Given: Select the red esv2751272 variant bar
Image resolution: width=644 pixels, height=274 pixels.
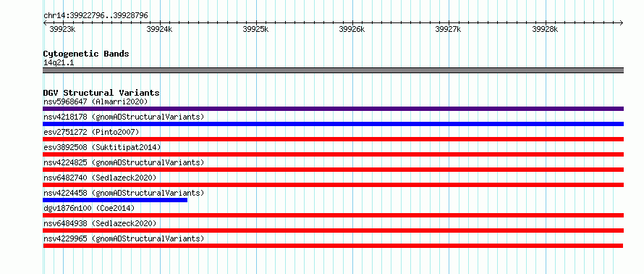Looking at the screenshot, I should click(x=333, y=139).
